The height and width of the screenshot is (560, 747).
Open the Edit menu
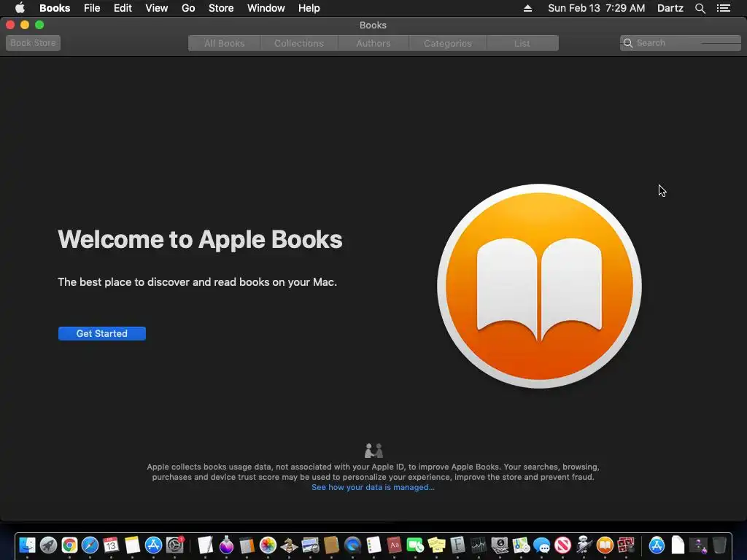click(x=123, y=8)
